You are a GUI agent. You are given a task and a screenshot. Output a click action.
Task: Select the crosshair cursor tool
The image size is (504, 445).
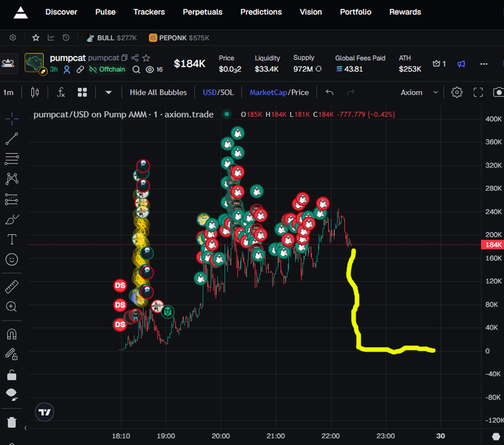[x=12, y=118]
